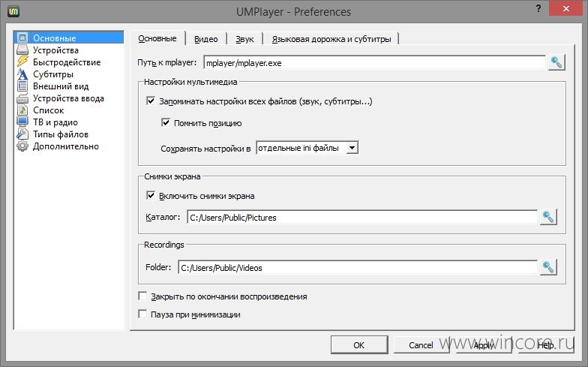Viewport: 588px width, 367px height.
Task: Select Субтитры in the sidebar list
Action: (x=69, y=74)
